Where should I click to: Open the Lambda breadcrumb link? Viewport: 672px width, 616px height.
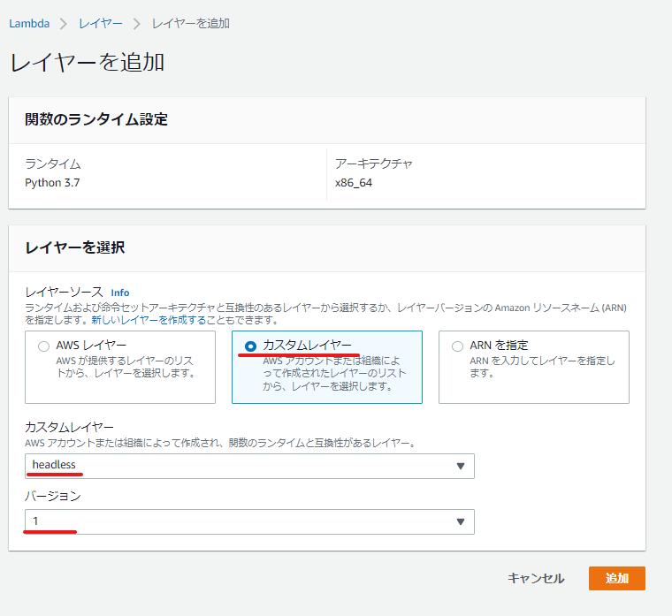click(29, 24)
